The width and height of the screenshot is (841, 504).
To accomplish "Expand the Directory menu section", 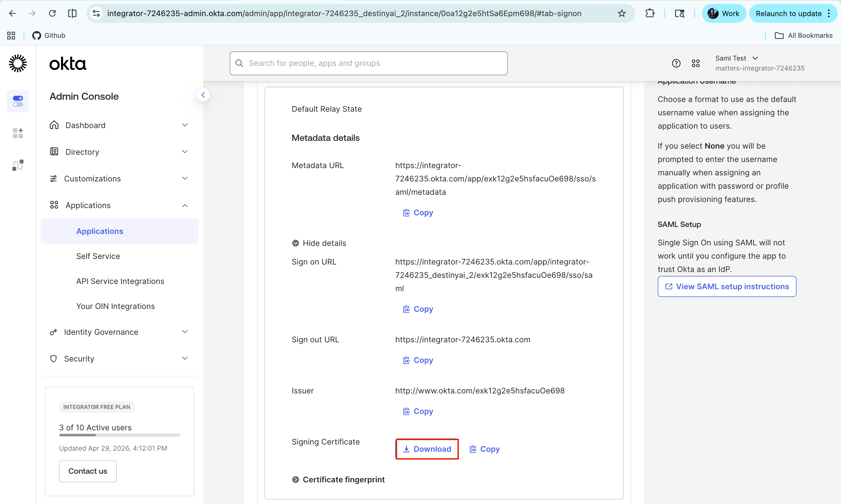I will point(119,152).
